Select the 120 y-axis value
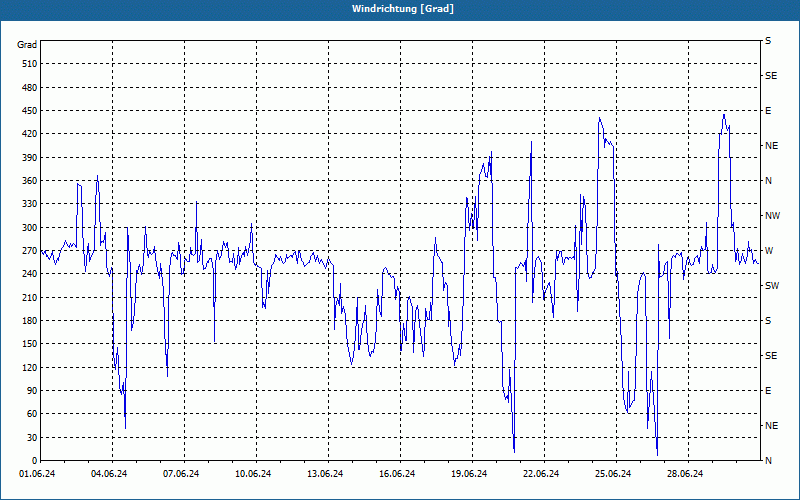 [30, 367]
